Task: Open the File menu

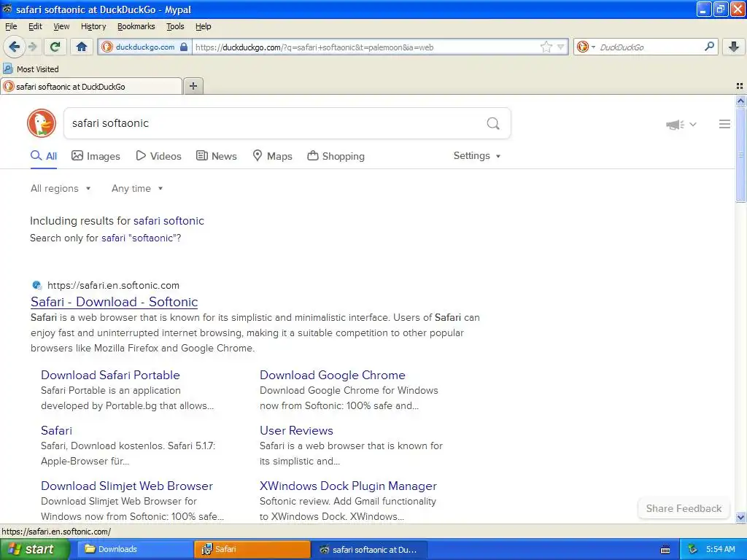Action: click(10, 26)
